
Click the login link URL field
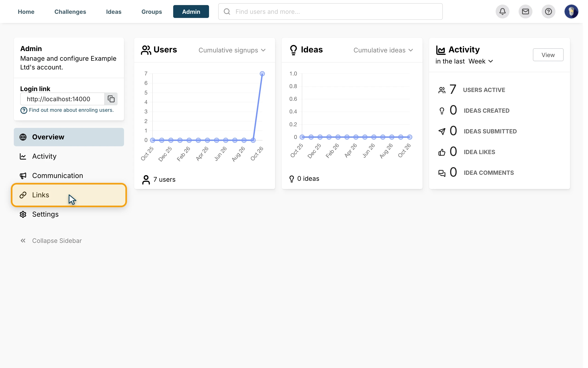62,99
